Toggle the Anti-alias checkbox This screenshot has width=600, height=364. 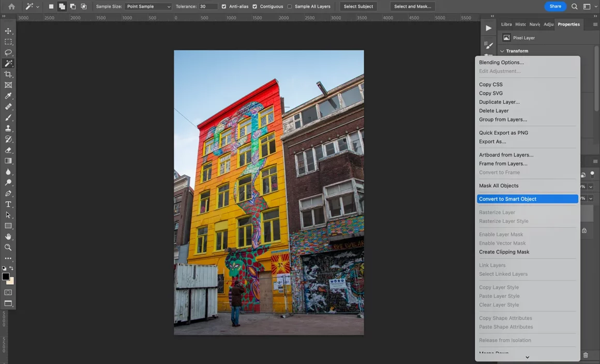(x=224, y=7)
